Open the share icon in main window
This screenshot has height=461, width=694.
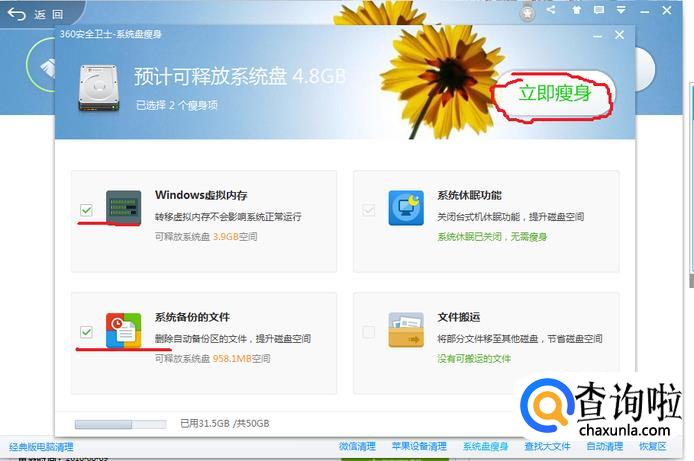[x=551, y=10]
